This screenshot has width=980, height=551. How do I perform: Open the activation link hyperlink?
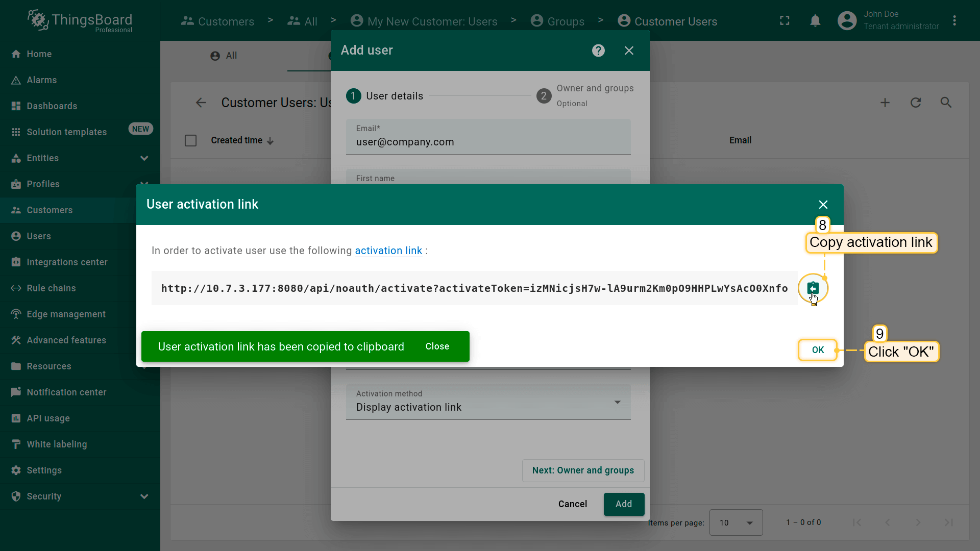[x=388, y=251]
